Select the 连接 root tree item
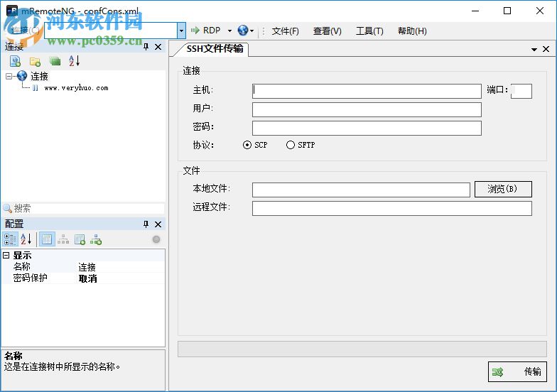Viewport: 557px width, 392px height. [39, 76]
